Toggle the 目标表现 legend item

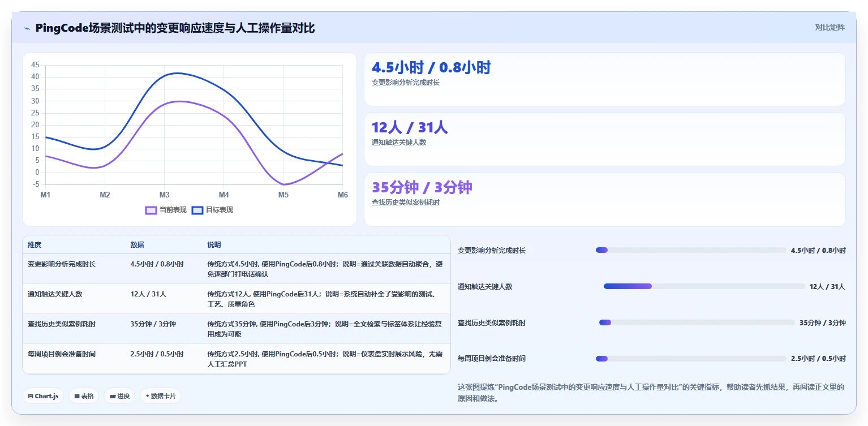click(x=212, y=210)
